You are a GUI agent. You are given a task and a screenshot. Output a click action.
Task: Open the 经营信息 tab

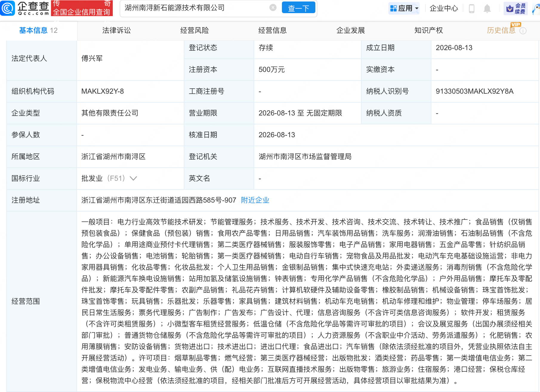pyautogui.click(x=272, y=30)
